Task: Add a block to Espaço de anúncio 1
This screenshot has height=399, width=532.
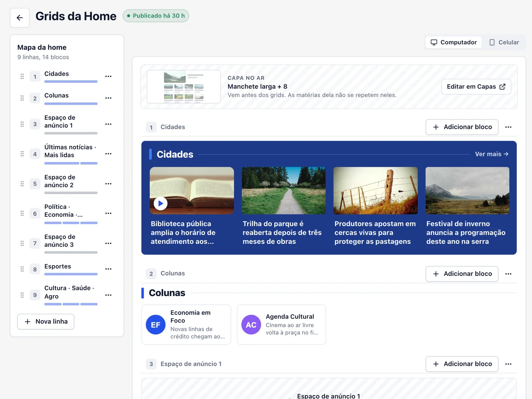Action: pyautogui.click(x=462, y=364)
